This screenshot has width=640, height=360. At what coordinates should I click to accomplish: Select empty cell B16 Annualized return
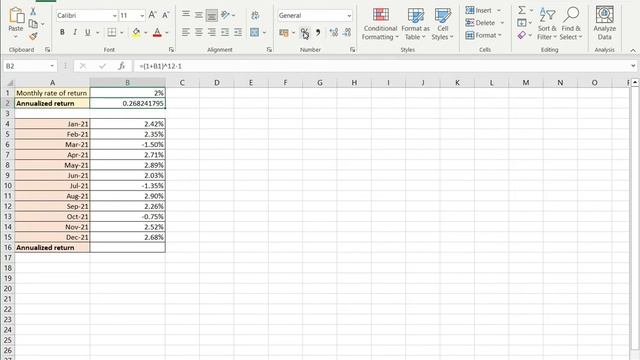pyautogui.click(x=127, y=247)
